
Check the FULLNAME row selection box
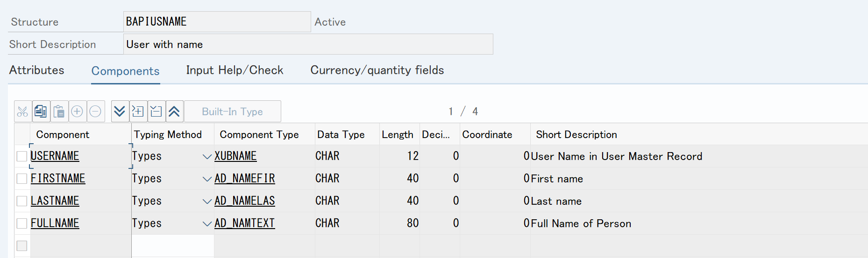21,223
